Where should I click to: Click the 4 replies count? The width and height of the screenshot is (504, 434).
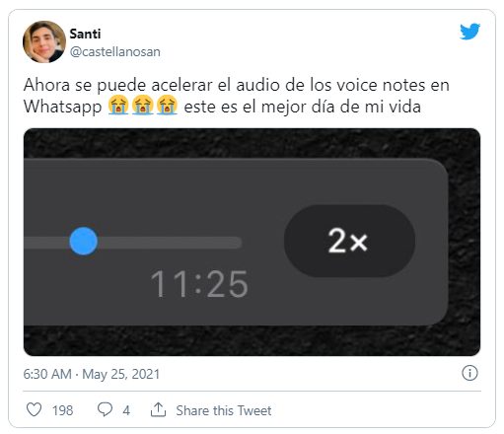click(126, 410)
